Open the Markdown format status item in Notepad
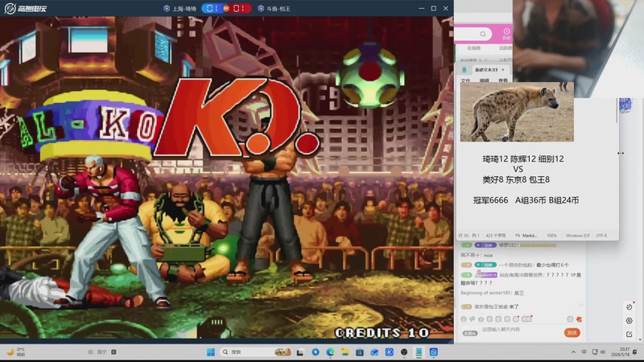This screenshot has height=362, width=644. [x=526, y=236]
